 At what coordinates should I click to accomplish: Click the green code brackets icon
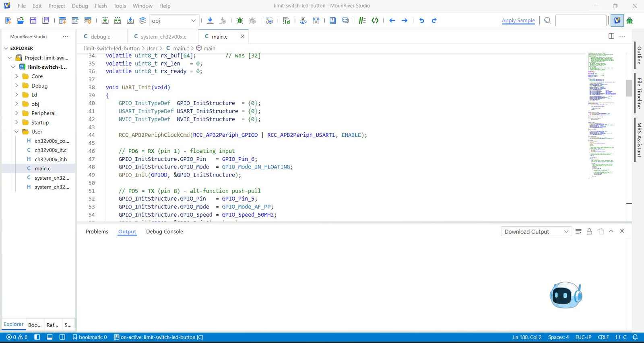375,21
